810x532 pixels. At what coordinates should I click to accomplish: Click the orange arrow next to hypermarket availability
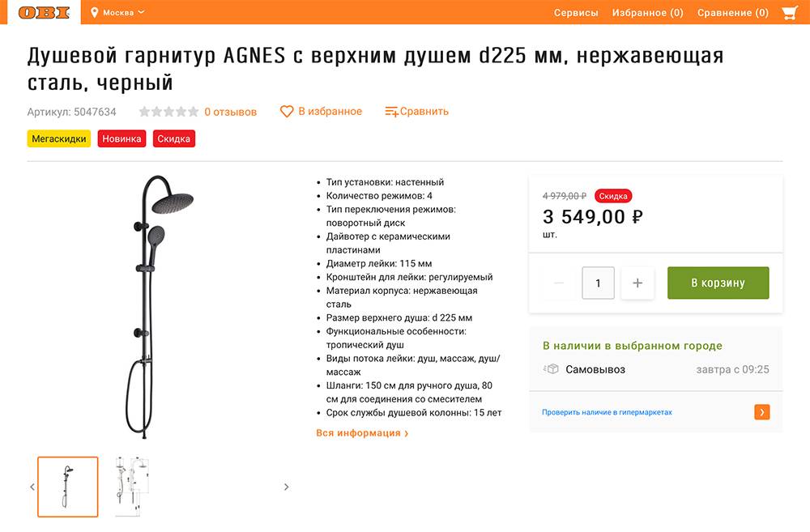(x=762, y=412)
